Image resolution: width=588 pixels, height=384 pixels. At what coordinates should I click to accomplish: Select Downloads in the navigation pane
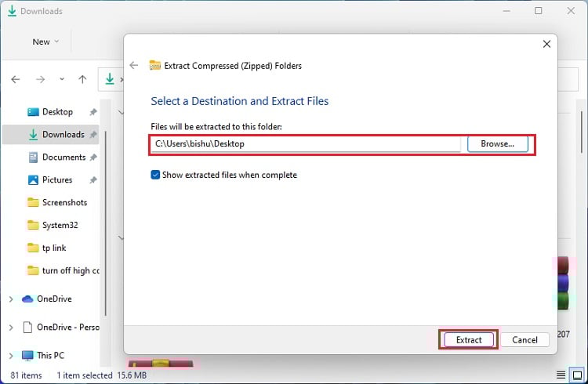50,134
